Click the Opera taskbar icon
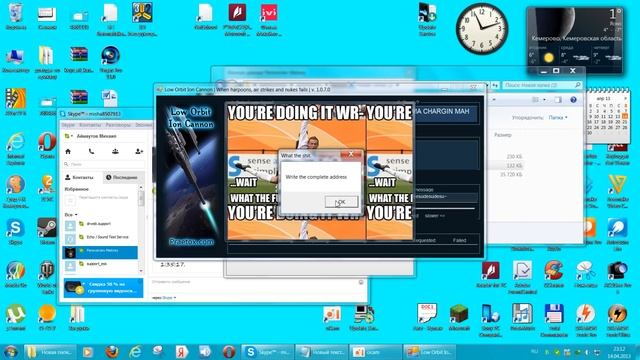Screen dimensions: 640x360 click(229, 352)
